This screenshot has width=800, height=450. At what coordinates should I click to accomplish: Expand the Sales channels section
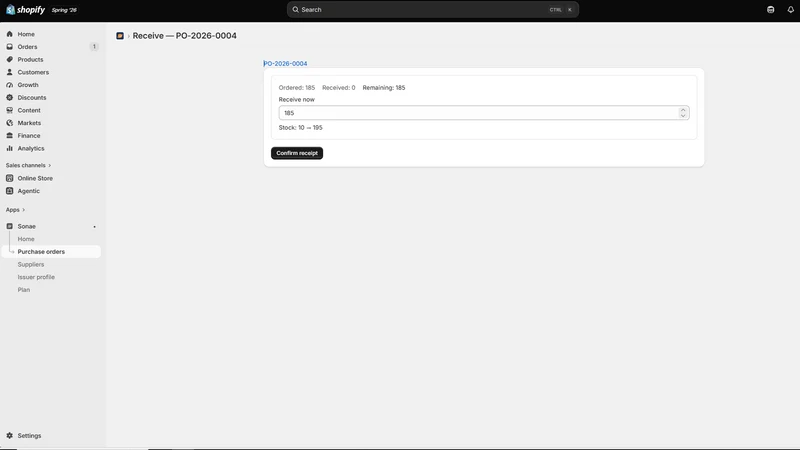(28, 165)
